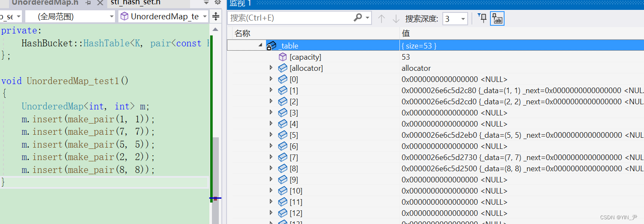The width and height of the screenshot is (644, 224).
Task: Select the [9] row name
Action: coord(294,180)
